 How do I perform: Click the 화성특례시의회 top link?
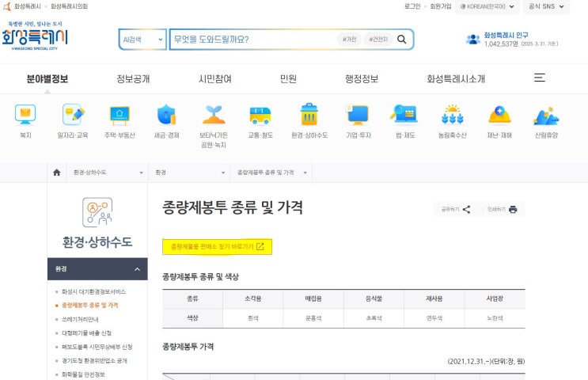coord(69,6)
